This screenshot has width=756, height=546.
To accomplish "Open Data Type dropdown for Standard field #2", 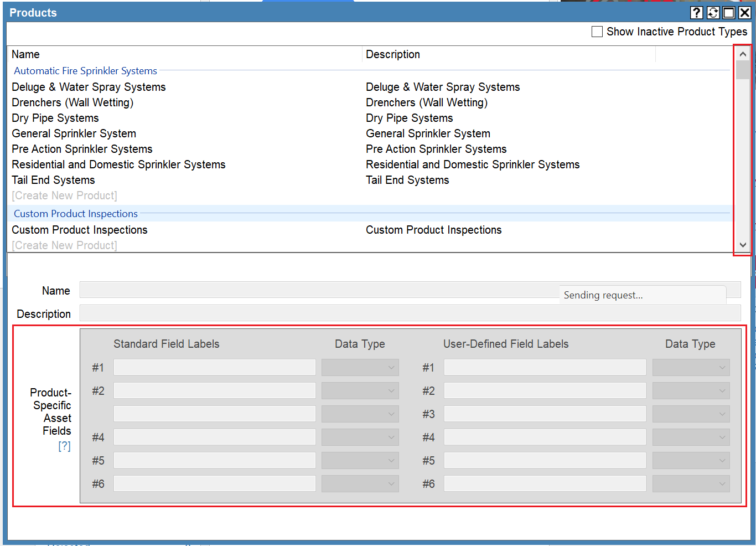I will click(360, 390).
